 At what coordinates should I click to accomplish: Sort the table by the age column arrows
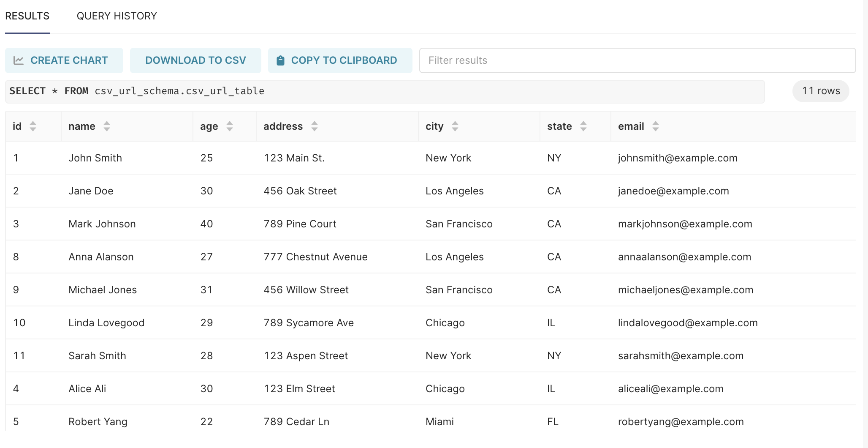229,126
